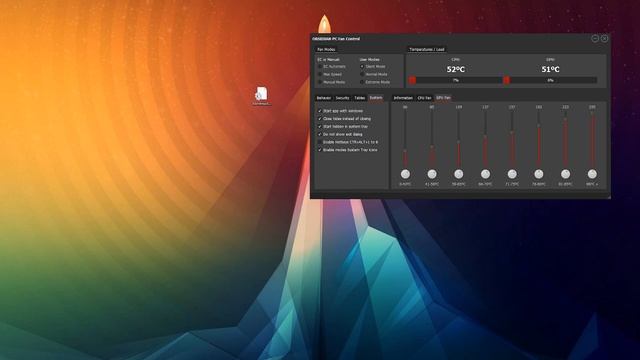Minimize the PC Fan Control window
Screen dimensions: 640x360
click(x=595, y=38)
